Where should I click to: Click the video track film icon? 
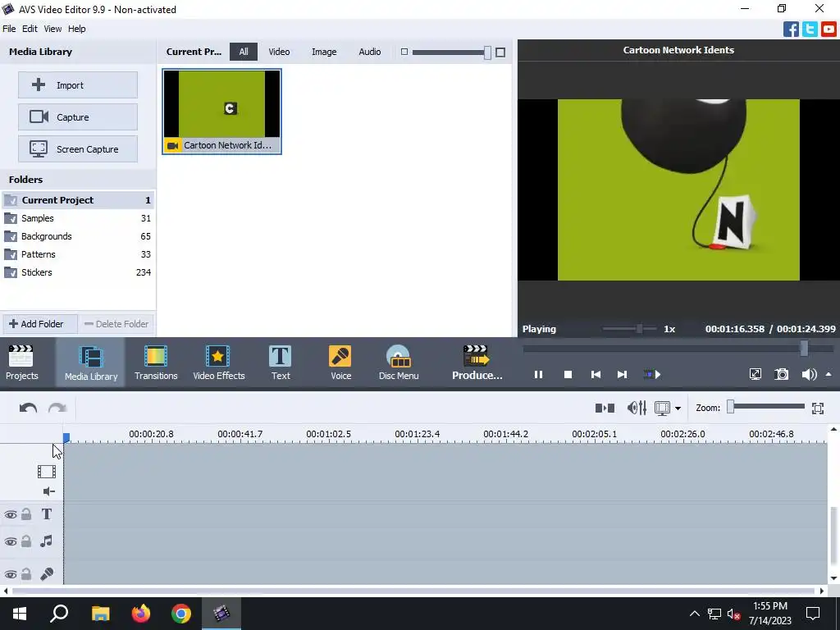click(47, 472)
